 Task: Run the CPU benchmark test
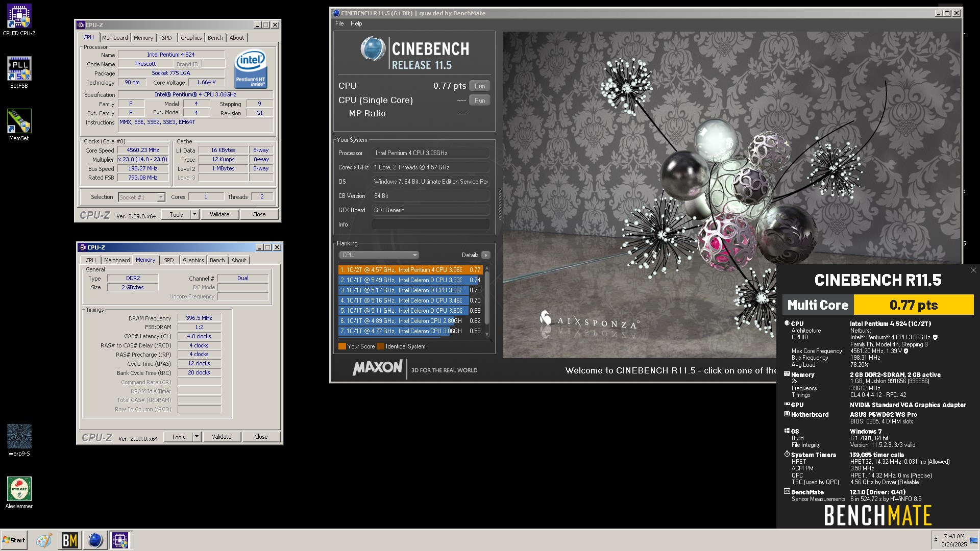(x=480, y=86)
